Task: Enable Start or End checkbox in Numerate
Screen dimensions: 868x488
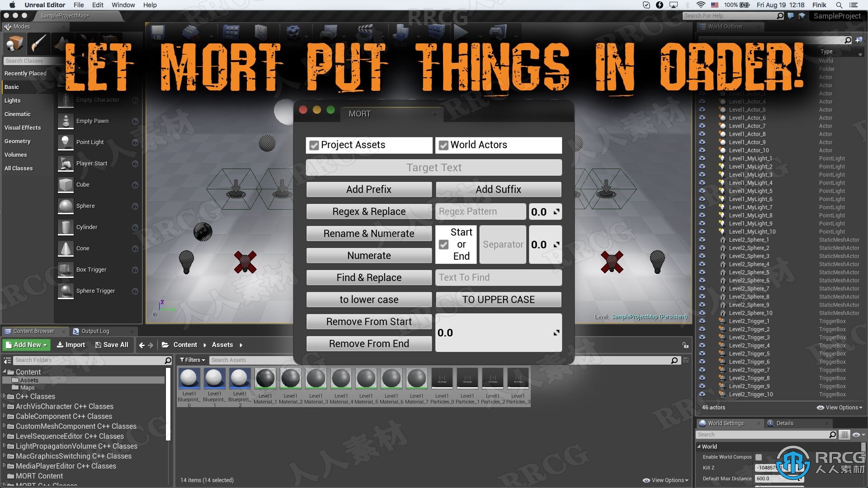Action: [x=443, y=244]
